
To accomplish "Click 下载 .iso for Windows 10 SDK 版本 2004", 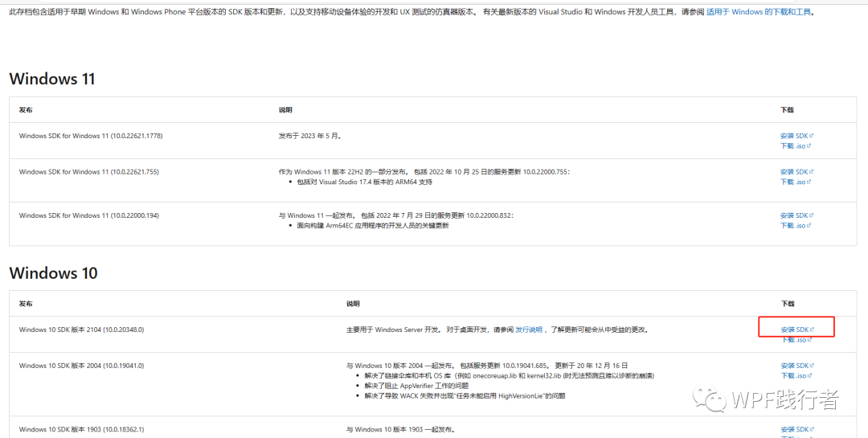I will tap(796, 376).
